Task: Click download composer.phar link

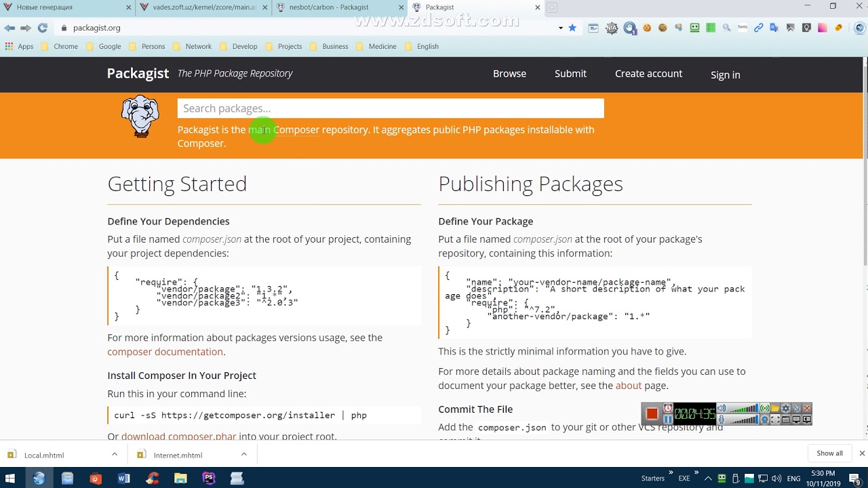Action: pyautogui.click(x=178, y=436)
